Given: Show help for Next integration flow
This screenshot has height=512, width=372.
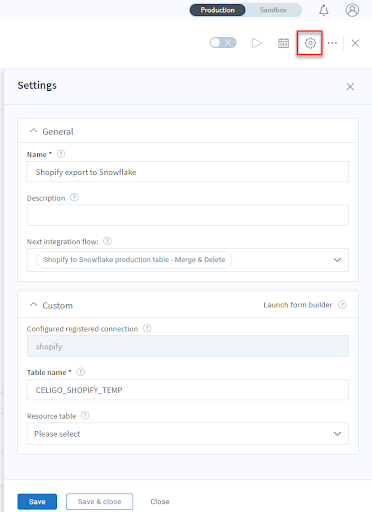Looking at the screenshot, I should point(107,241).
